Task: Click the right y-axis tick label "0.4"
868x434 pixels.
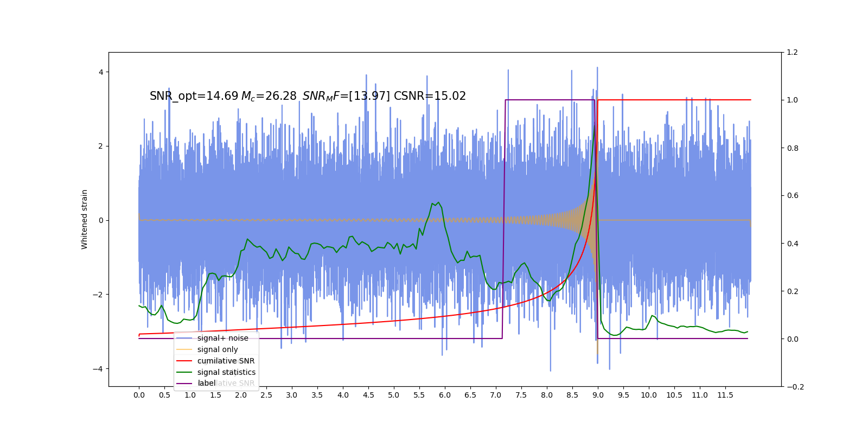Action: pyautogui.click(x=793, y=244)
